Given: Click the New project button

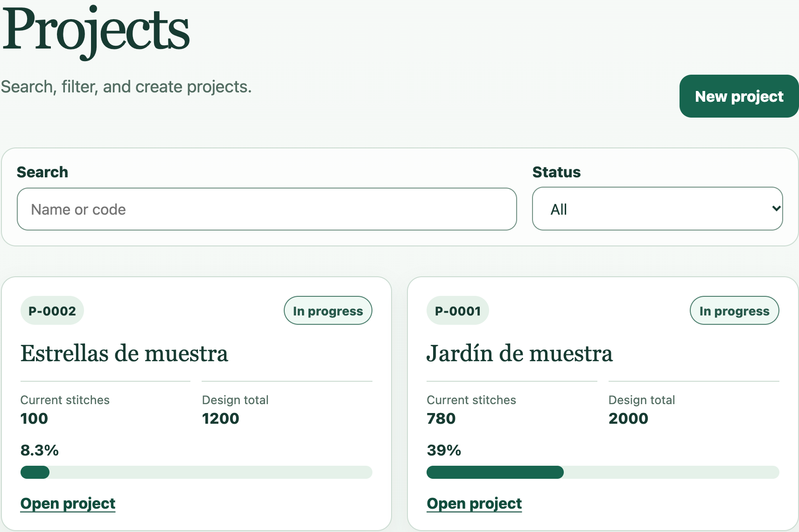Looking at the screenshot, I should click(739, 96).
